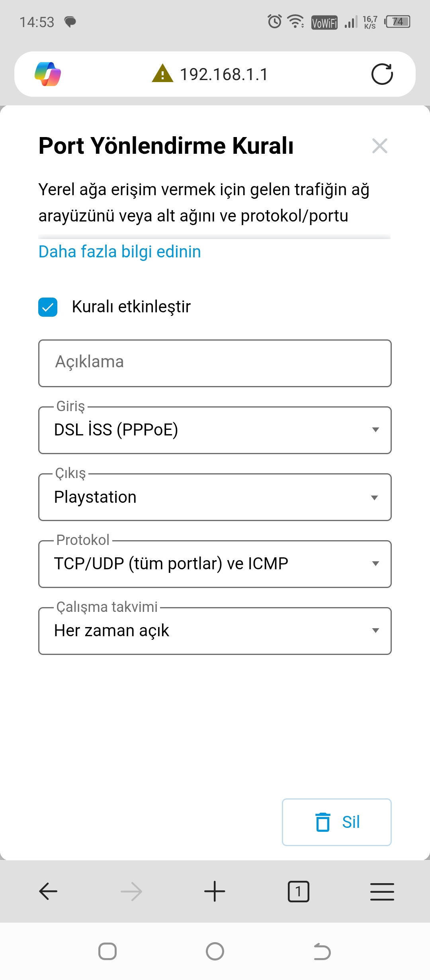
Task: Tap the Copilot icon in address bar
Action: pos(48,74)
